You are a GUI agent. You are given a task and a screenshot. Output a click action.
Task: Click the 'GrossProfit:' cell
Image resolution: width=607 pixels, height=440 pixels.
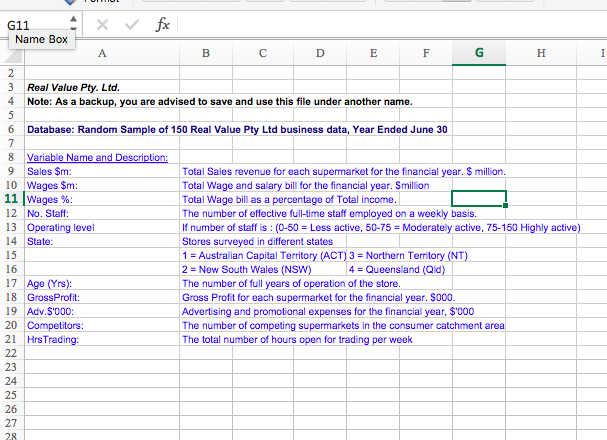(x=102, y=297)
